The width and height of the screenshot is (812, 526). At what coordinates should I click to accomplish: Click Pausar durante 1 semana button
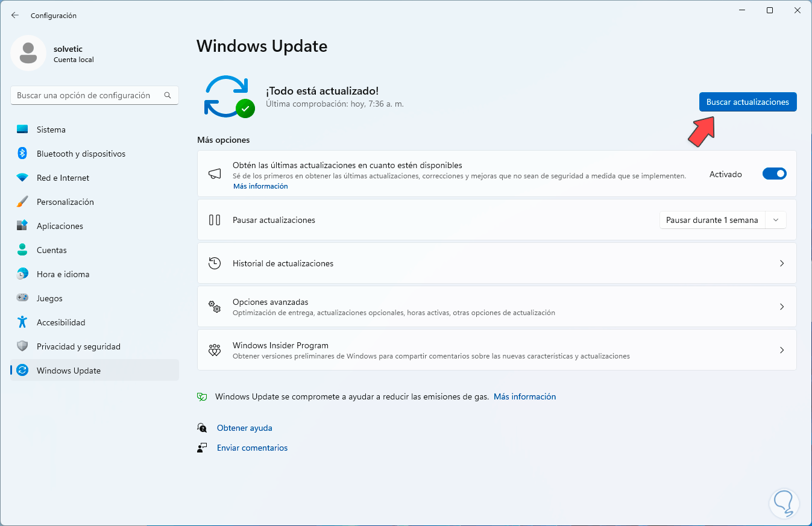pyautogui.click(x=712, y=220)
